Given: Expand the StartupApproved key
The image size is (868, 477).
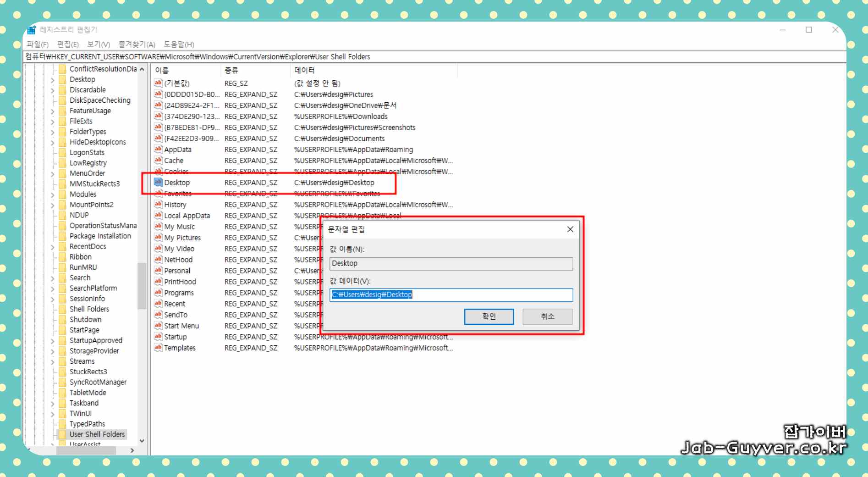Looking at the screenshot, I should click(x=52, y=341).
